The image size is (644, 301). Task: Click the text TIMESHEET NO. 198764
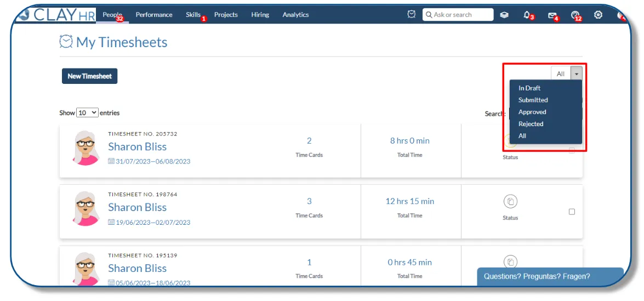[x=143, y=194]
